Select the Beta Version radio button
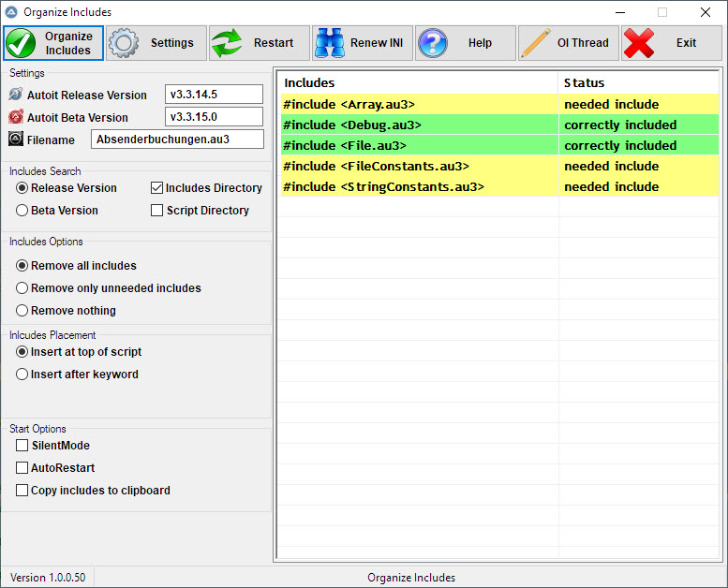Screen dimensions: 728x588 (x=22, y=211)
